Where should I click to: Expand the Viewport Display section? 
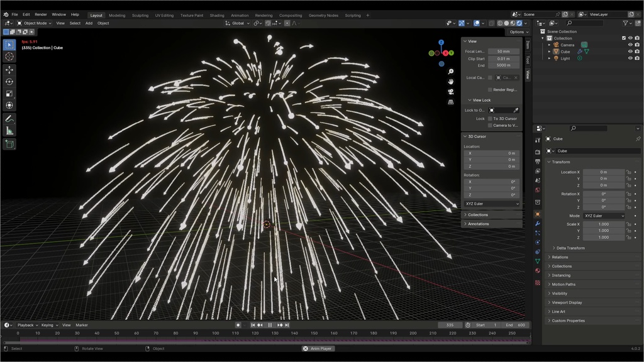(567, 302)
